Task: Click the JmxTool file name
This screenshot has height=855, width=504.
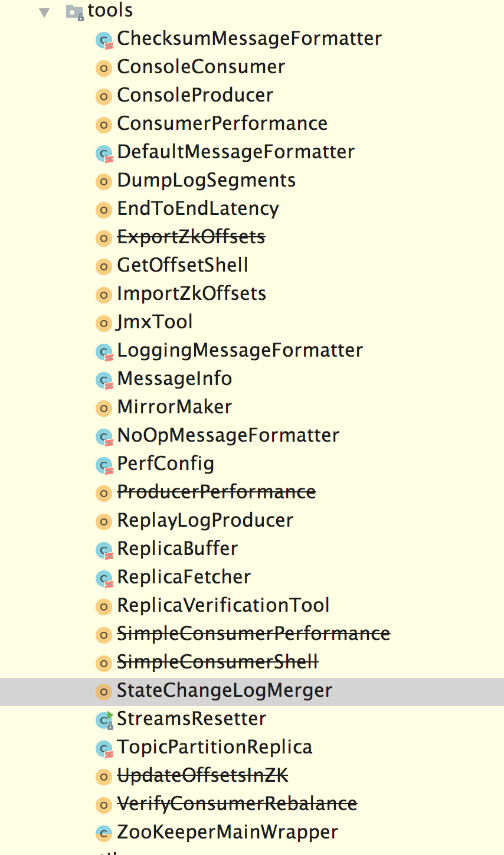Action: click(155, 322)
